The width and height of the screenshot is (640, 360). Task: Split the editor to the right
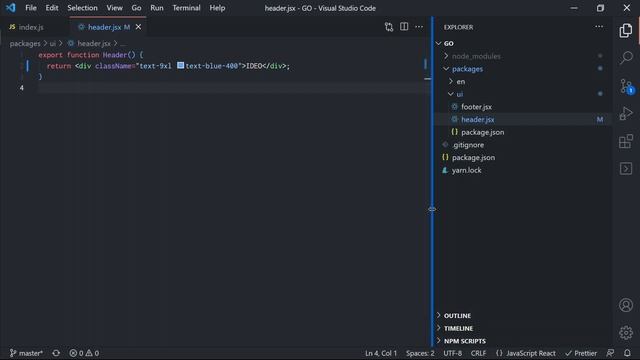[x=404, y=27]
